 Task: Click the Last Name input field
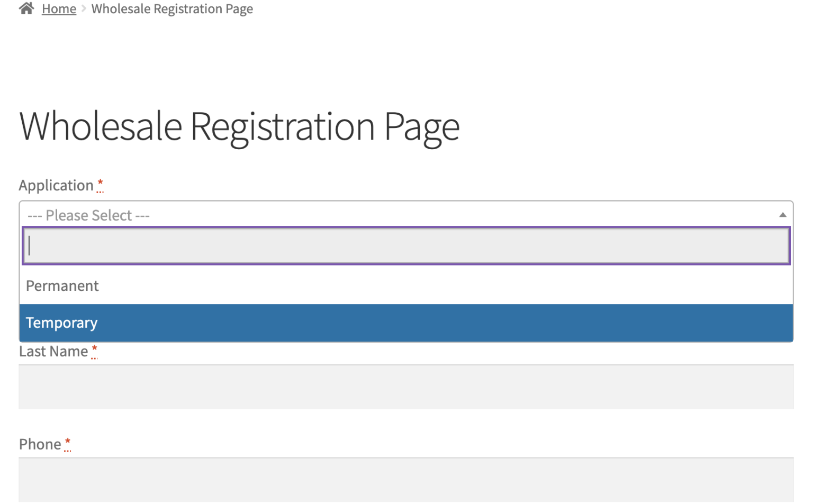[406, 387]
